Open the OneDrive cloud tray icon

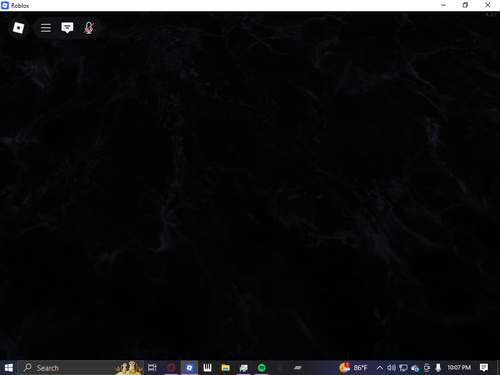coord(415,368)
